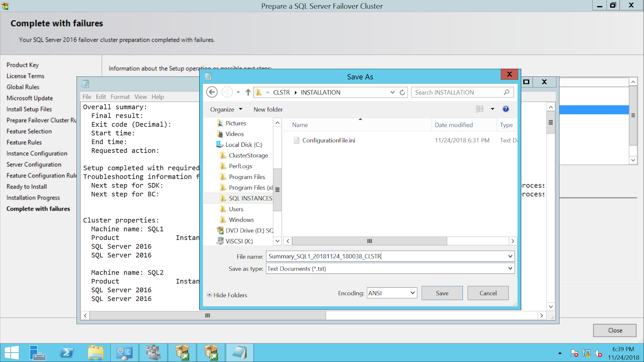Select the SQL INSTANCES folder
The height and width of the screenshot is (362, 644).
(246, 198)
